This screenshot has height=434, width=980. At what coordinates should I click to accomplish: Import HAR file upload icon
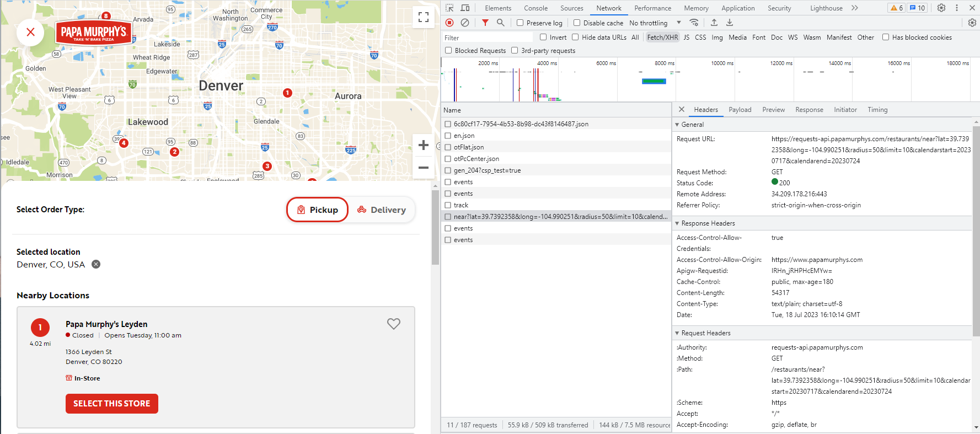coord(714,23)
